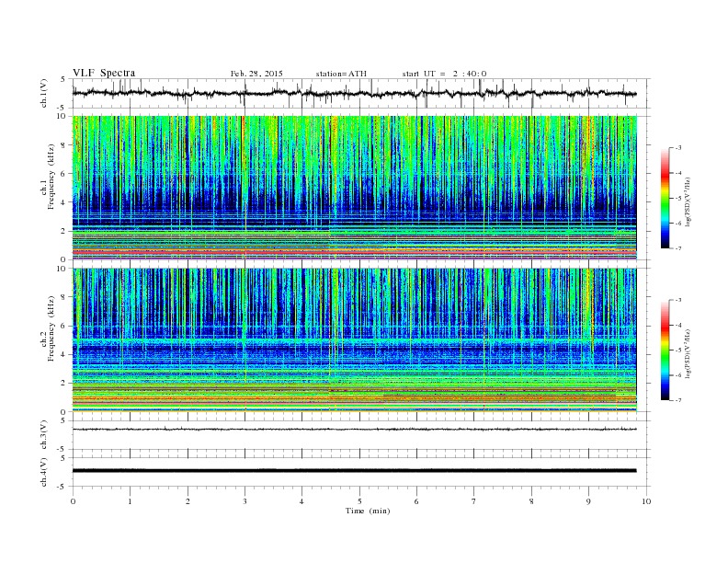Click the '8' kHz tick on ch.1 frequency axis
728x563 pixels.
(x=63, y=145)
